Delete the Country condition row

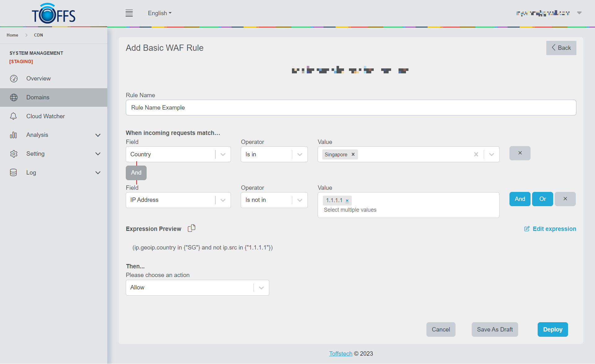pos(520,153)
